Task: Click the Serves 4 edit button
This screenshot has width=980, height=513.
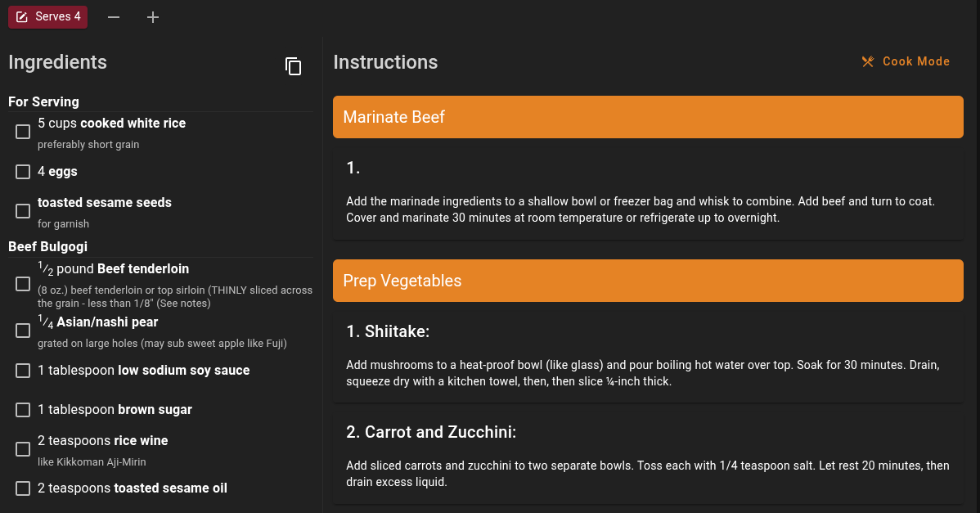Action: [x=47, y=17]
